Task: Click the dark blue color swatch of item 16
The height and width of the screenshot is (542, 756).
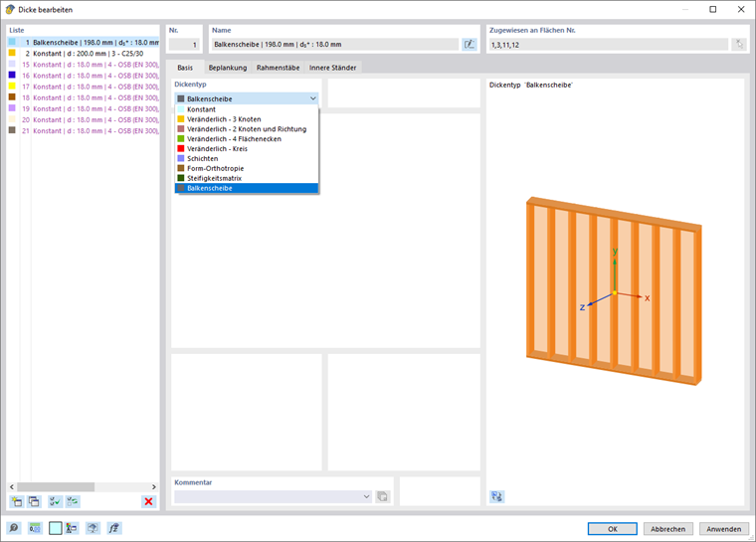Action: 12,76
